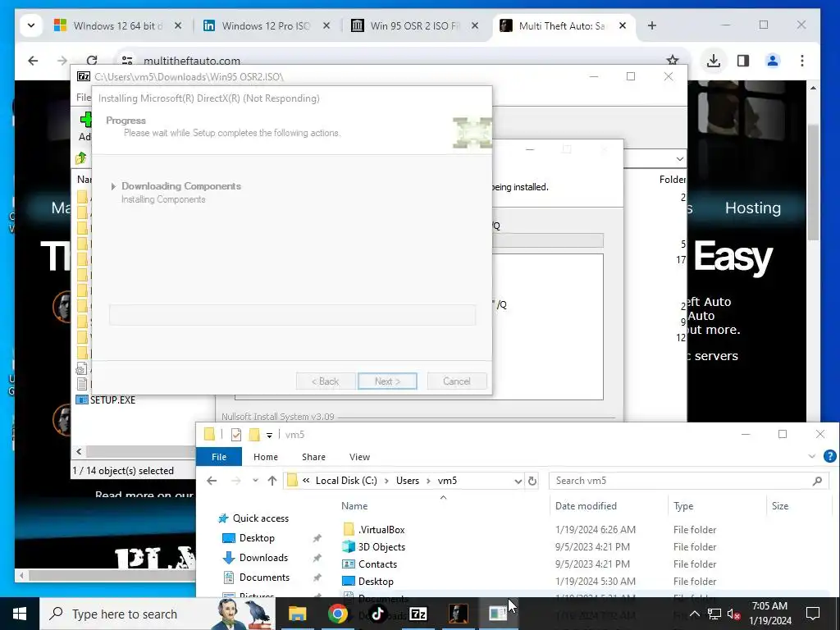
Task: Expand the Explorer ribbon chevron
Action: [811, 456]
